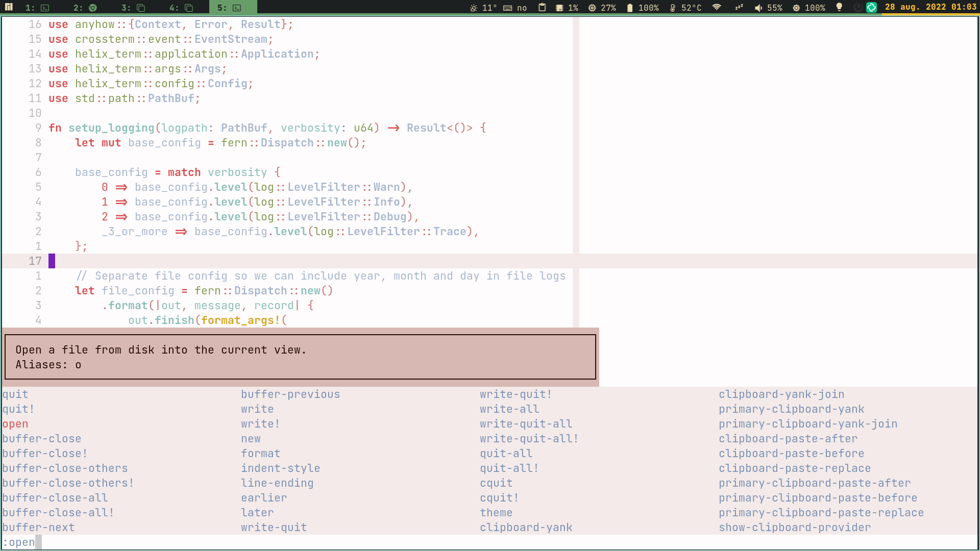Image resolution: width=980 pixels, height=551 pixels.
Task: Select 'buffer-close-others' completion entry
Action: [x=65, y=468]
